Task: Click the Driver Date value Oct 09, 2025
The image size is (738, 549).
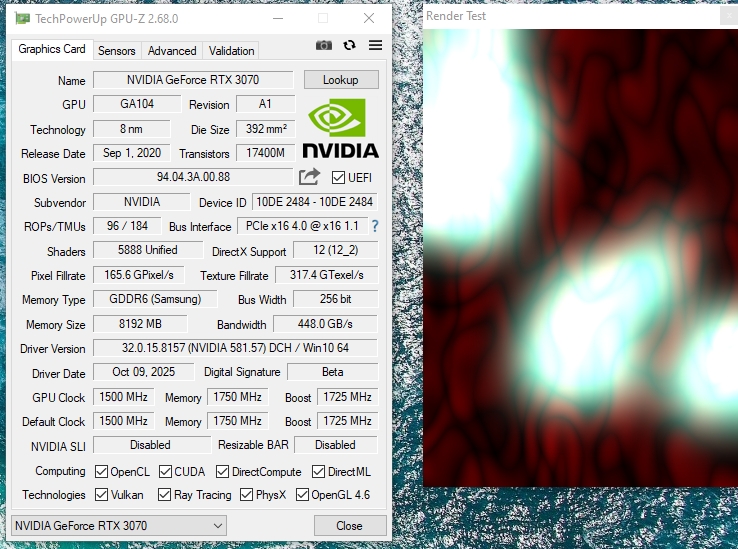Action: [x=144, y=372]
